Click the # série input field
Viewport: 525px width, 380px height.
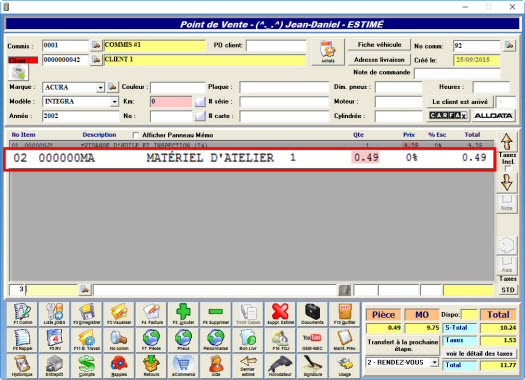[x=284, y=102]
